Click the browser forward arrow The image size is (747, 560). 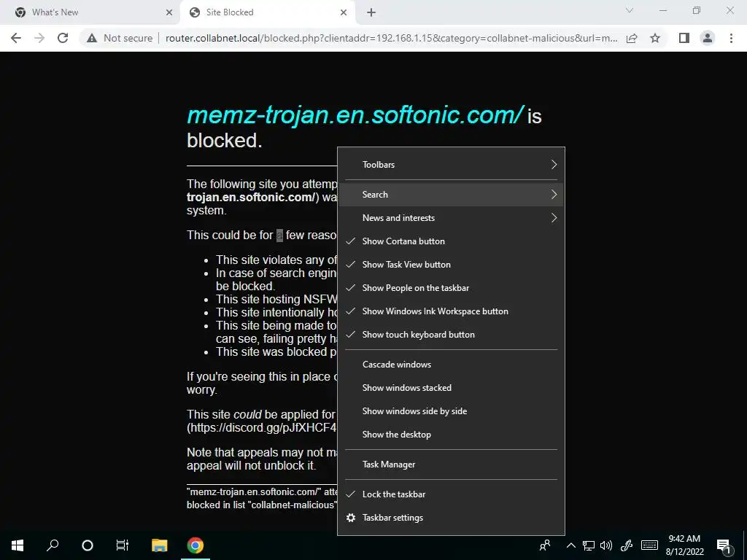pos(39,38)
